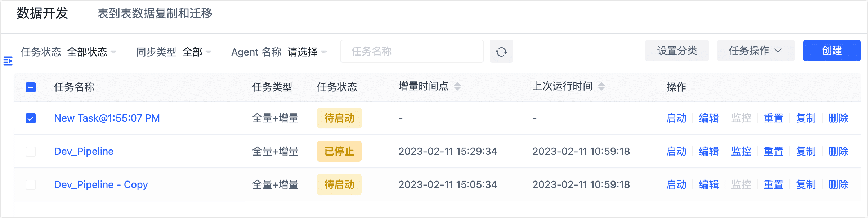The image size is (868, 218).
Task: Click 删除 for Dev_Pipeline - Copy task
Action: [x=838, y=185]
